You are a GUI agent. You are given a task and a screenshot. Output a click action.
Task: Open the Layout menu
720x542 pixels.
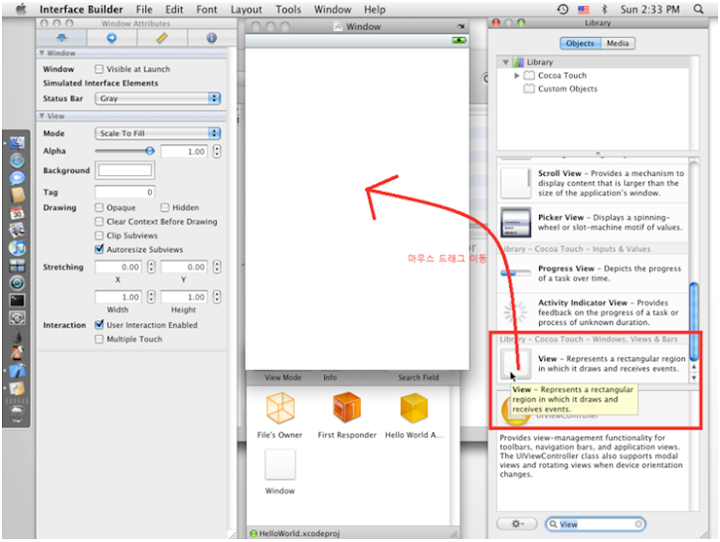(x=246, y=9)
